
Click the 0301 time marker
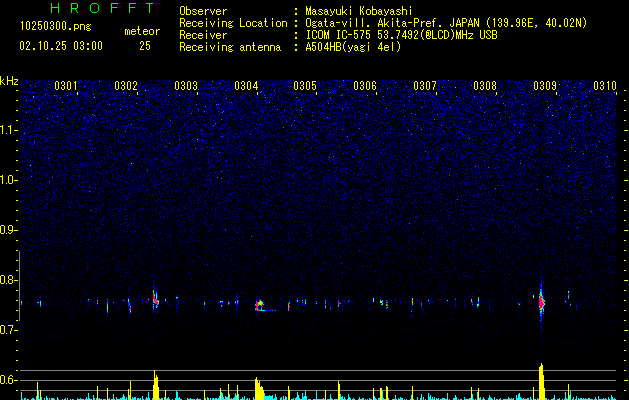[66, 86]
